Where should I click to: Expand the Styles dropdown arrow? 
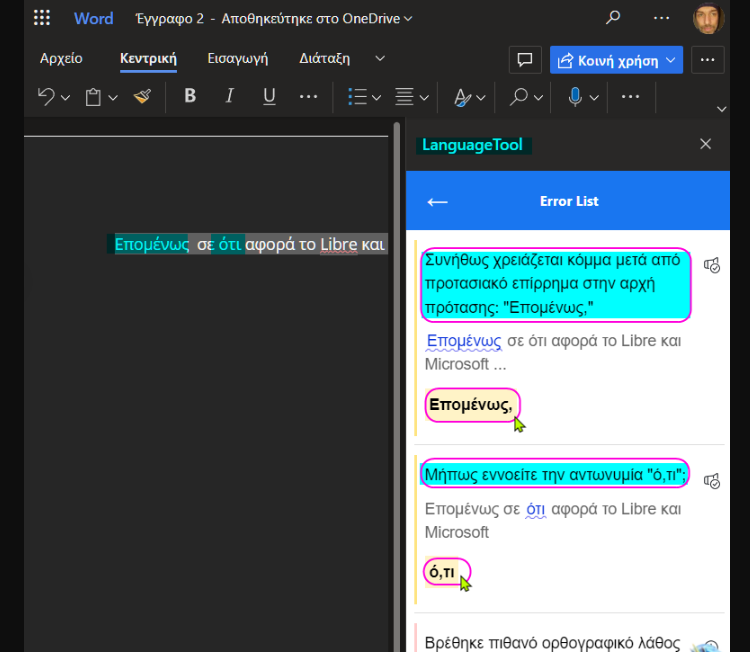tap(481, 98)
